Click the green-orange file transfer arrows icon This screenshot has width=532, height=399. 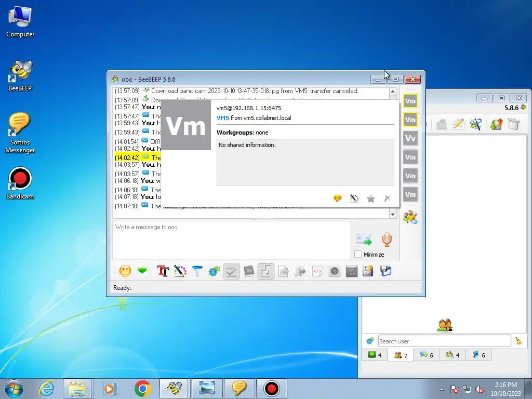pyautogui.click(x=496, y=124)
